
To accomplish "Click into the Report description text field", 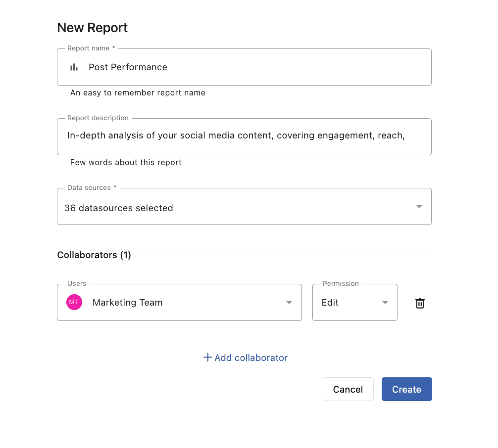I will coord(236,135).
